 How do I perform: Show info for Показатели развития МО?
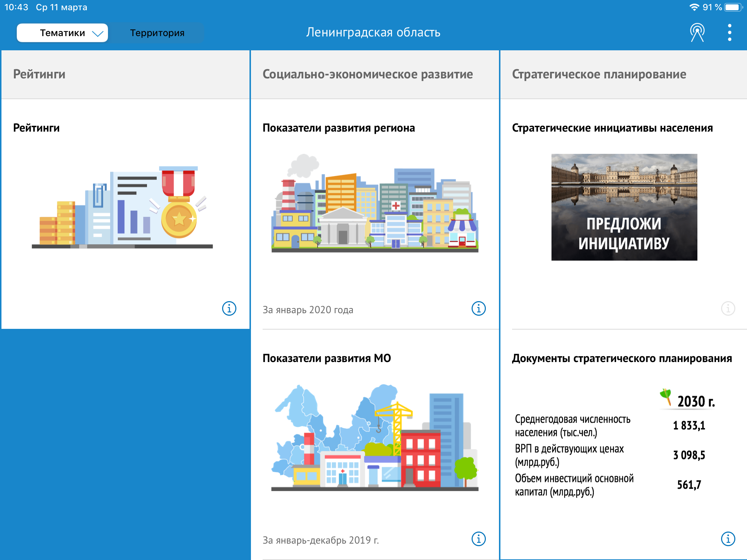(x=479, y=539)
